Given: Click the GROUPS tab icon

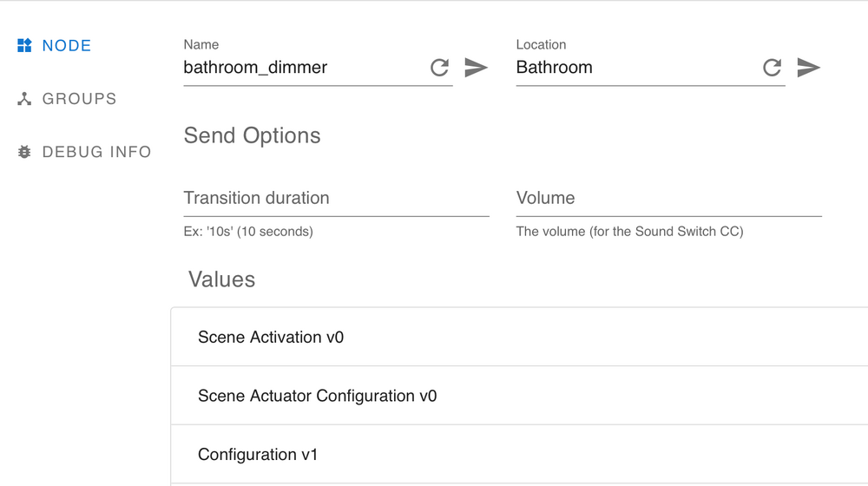Looking at the screenshot, I should 24,99.
